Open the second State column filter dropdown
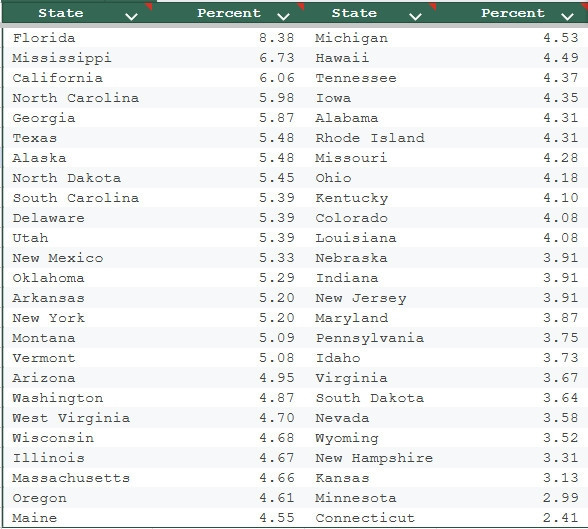The height and width of the screenshot is (529, 588). tap(416, 16)
